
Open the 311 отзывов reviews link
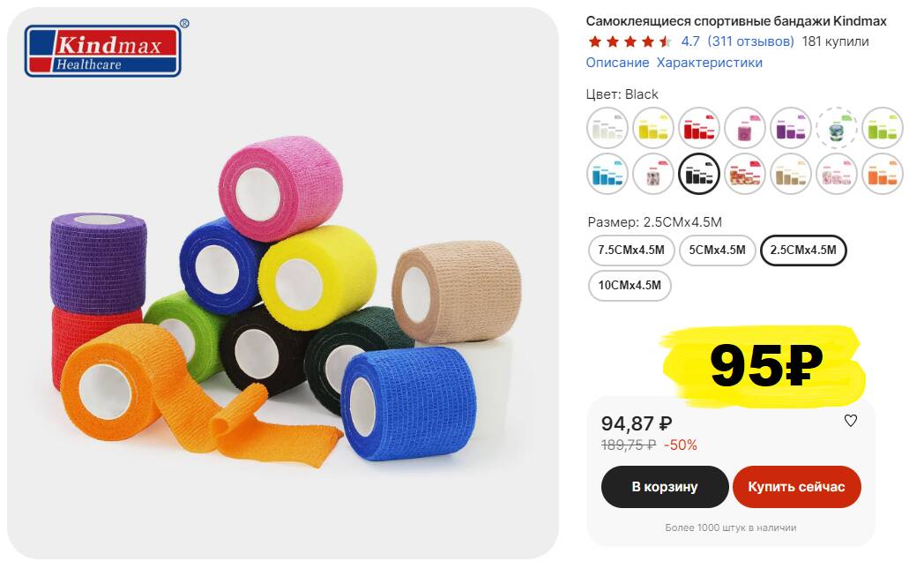point(750,41)
